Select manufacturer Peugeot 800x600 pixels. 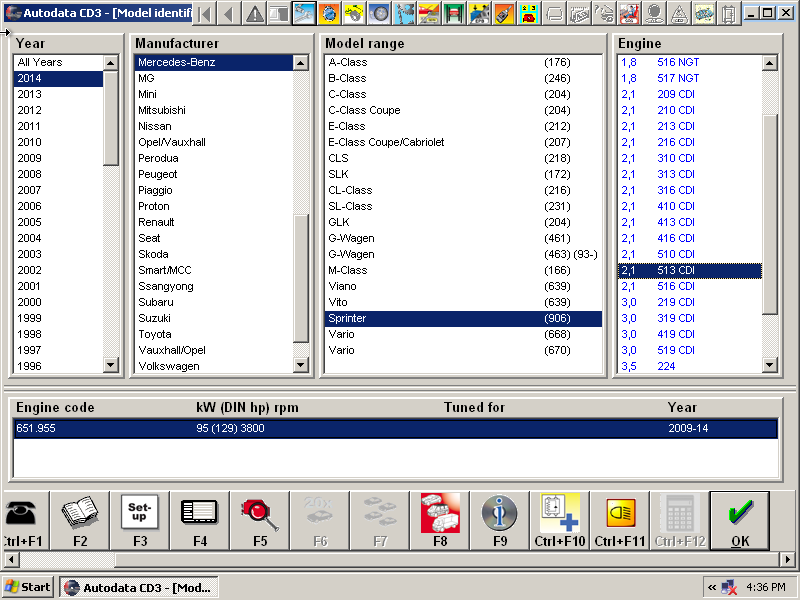pyautogui.click(x=214, y=174)
